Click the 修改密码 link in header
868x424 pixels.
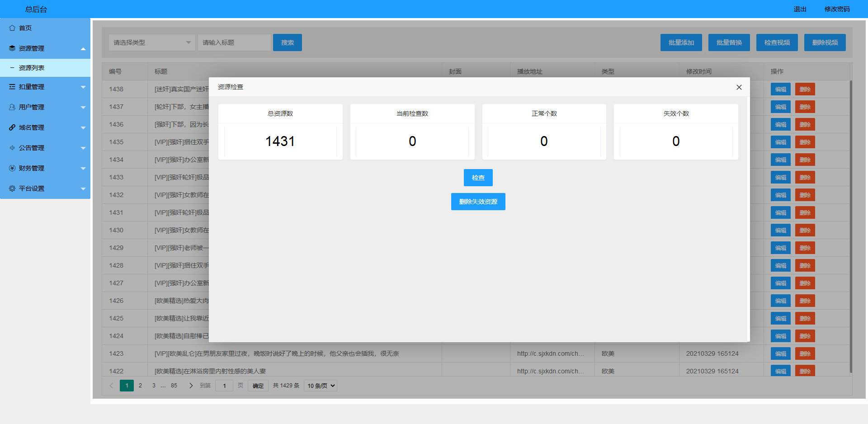(x=837, y=9)
